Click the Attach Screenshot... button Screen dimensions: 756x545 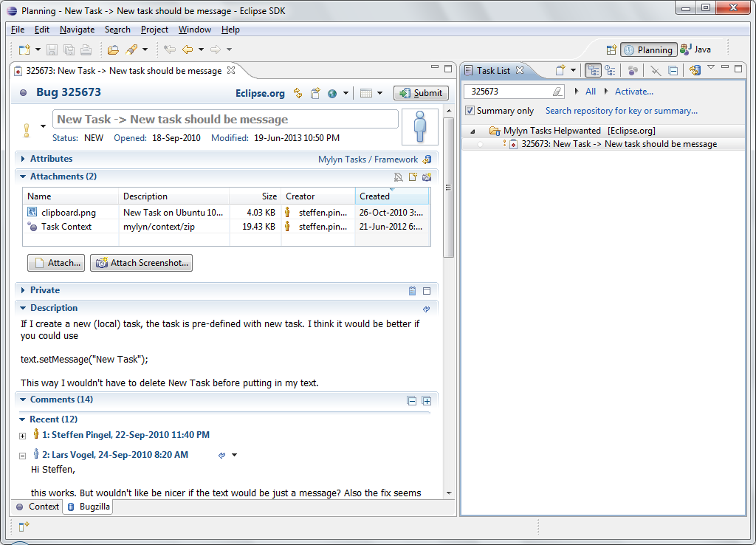[141, 263]
